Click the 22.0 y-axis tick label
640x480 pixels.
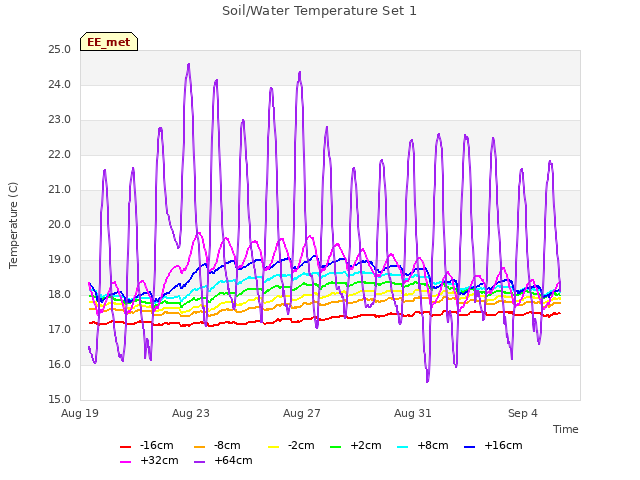point(60,155)
